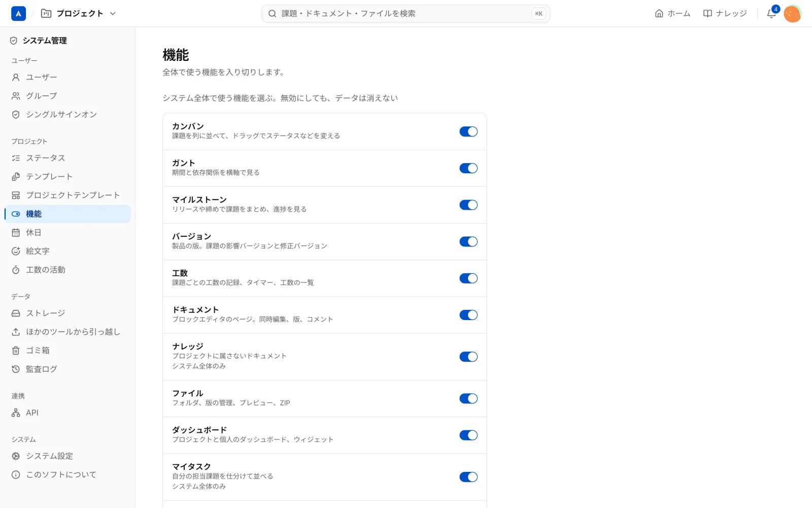Click the ユーザー person icon in sidebar
812x508 pixels.
(x=16, y=77)
